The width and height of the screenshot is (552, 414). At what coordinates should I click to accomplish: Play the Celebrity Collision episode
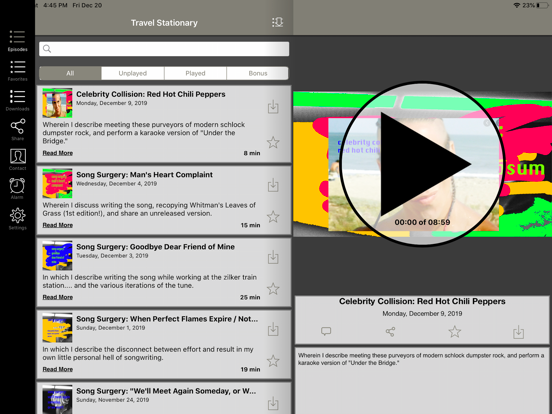tap(422, 164)
